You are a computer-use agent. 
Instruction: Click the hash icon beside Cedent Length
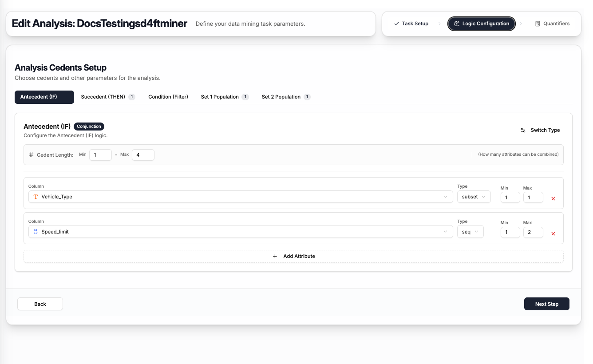point(31,155)
